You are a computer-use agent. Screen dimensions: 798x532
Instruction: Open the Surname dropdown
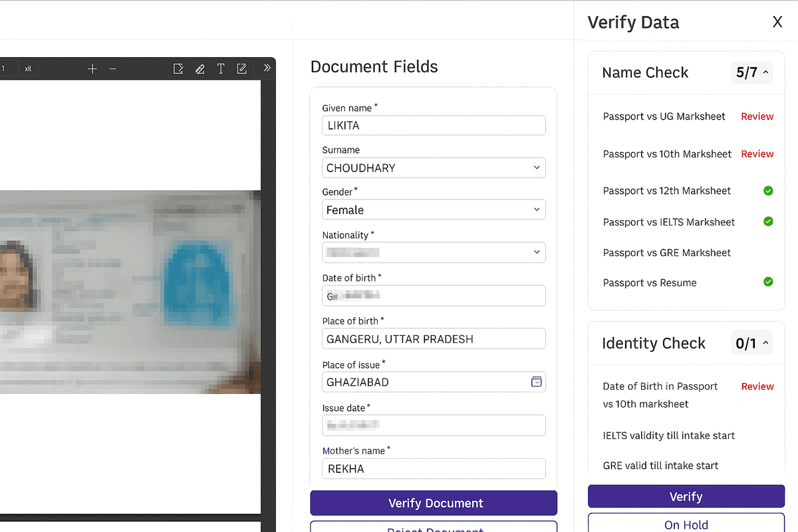click(536, 168)
